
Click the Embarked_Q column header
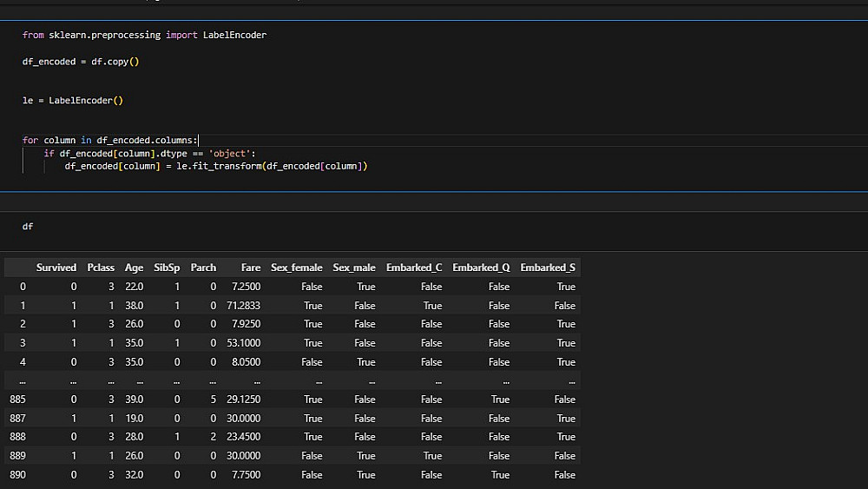click(481, 268)
